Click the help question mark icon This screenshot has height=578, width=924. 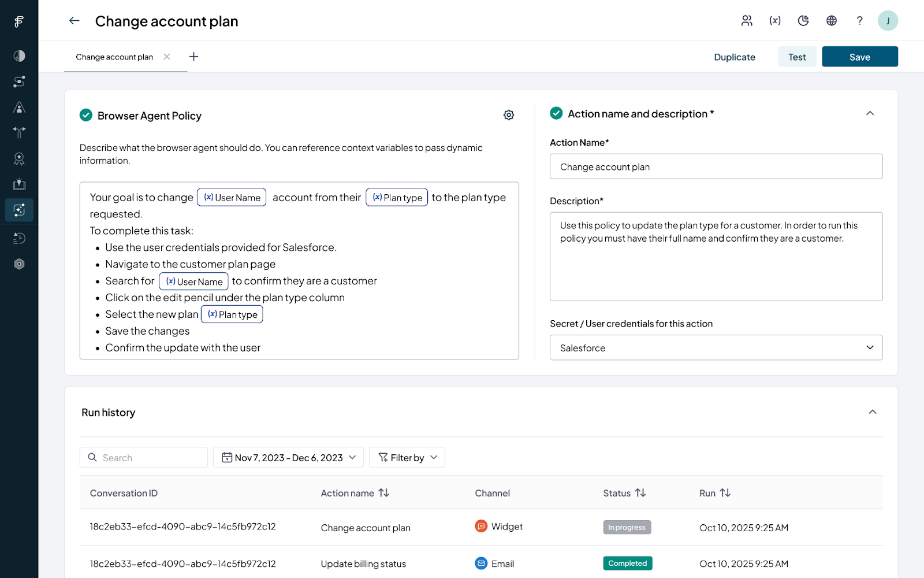[x=859, y=21]
